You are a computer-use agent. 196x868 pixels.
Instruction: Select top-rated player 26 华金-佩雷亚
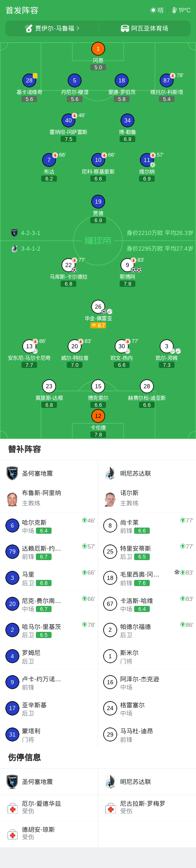[x=98, y=307]
